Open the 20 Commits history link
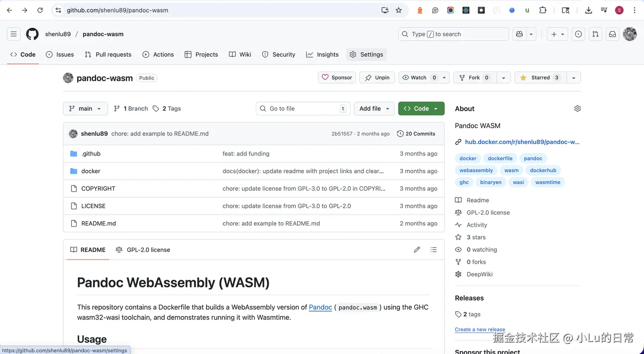Screen dimensions: 644x354 pos(416,134)
